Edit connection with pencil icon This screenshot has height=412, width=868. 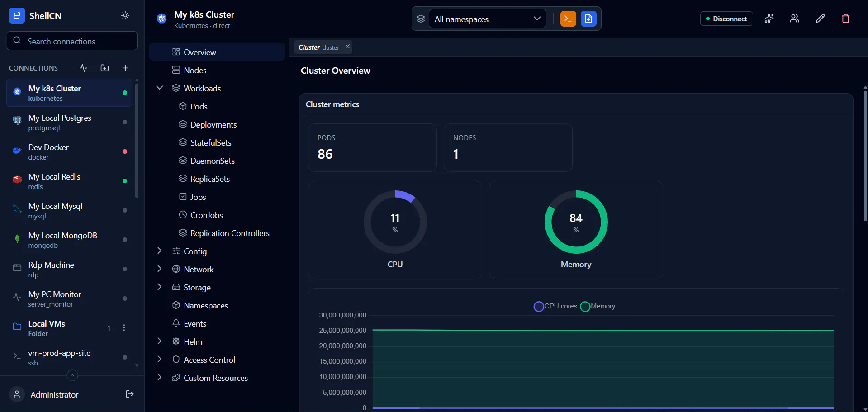pos(820,19)
